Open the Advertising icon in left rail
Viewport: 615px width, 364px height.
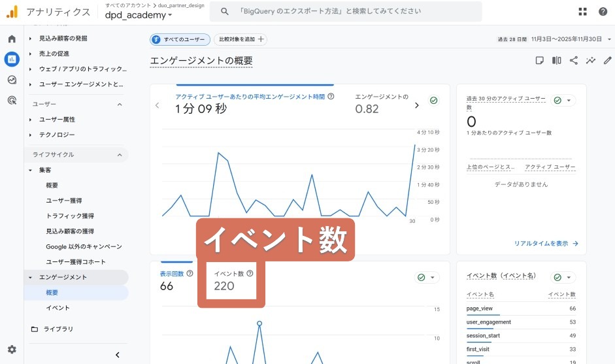(x=12, y=100)
